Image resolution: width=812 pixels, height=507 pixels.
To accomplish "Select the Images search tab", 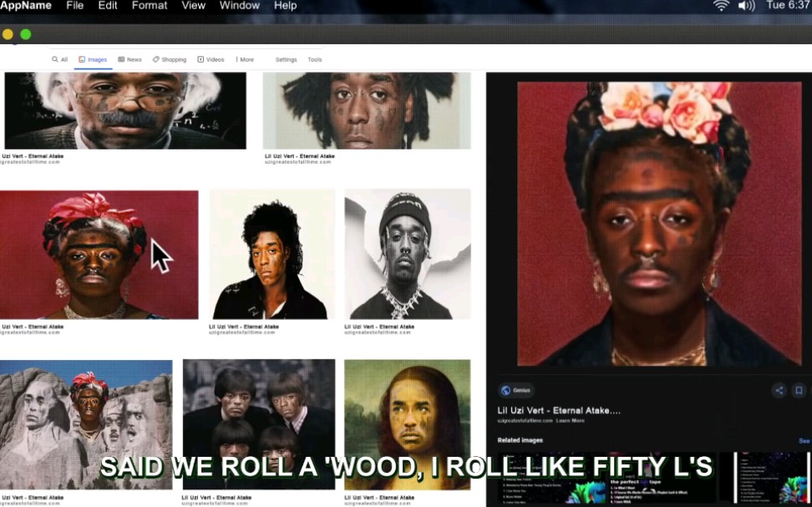I will (94, 59).
